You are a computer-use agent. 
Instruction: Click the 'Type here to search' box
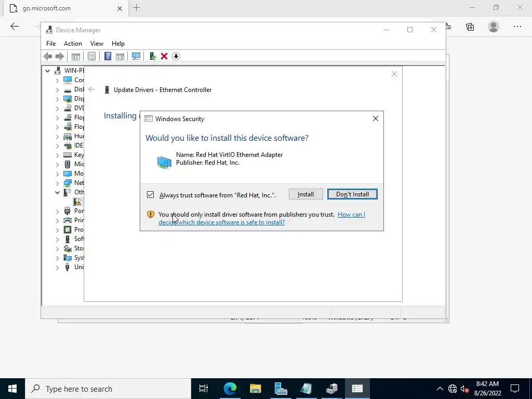coord(108,389)
